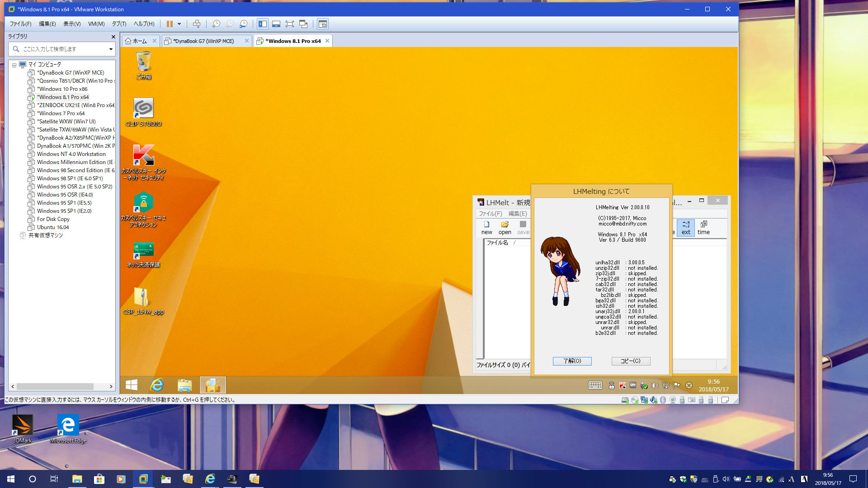868x488 pixels.
Task: Select Windows 7 Pro x64 in the library
Action: 61,113
